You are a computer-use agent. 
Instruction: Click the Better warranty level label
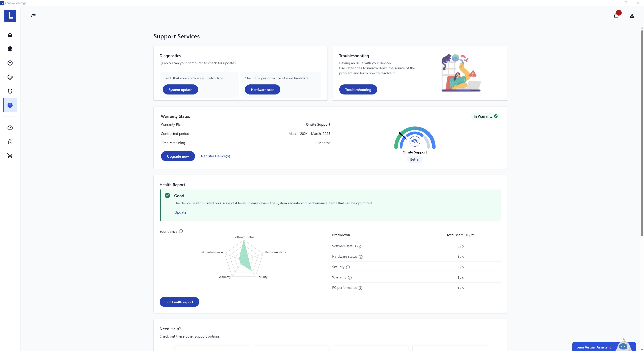coord(415,159)
